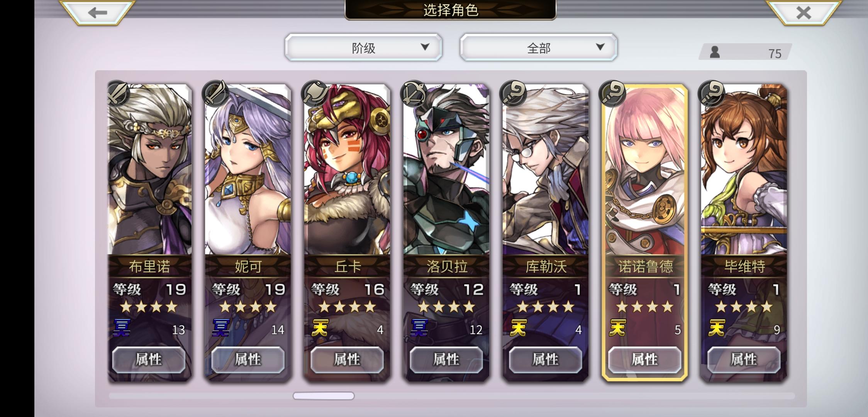Screen dimensions: 868x417
Task: Click the character count person icon
Action: point(715,52)
